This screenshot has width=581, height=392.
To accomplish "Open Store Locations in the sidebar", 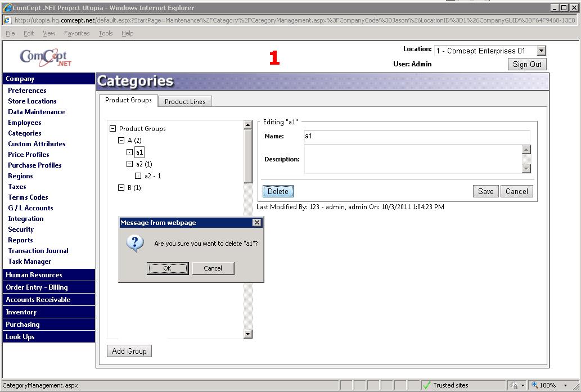I will [x=32, y=101].
